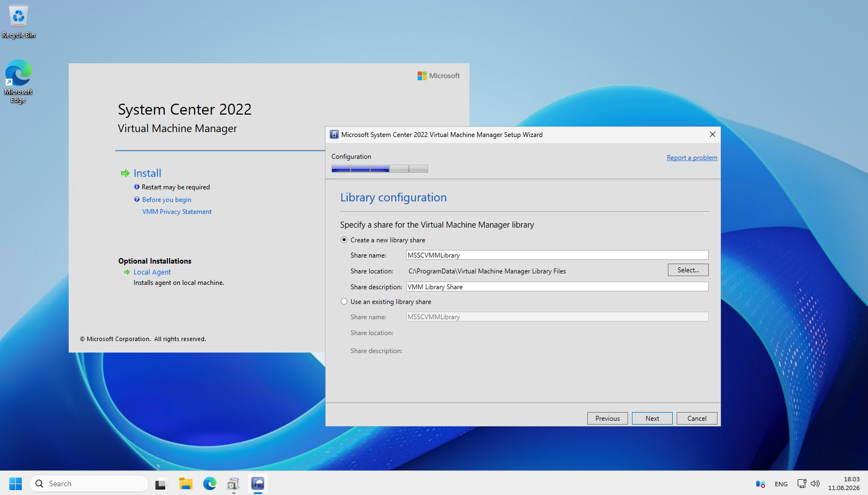
Task: Click the Virtual Machine Manager subtitle
Action: coord(177,128)
